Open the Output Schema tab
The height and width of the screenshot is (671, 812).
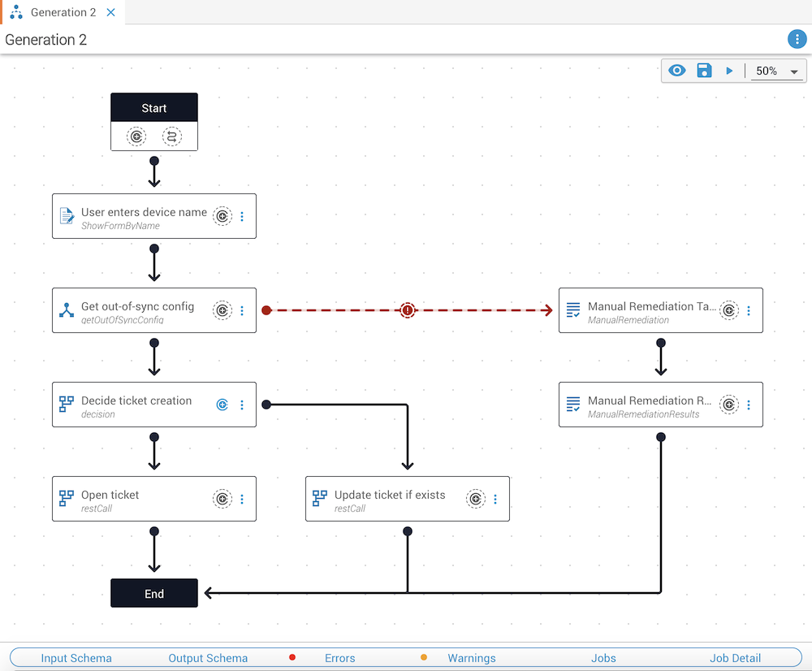208,658
